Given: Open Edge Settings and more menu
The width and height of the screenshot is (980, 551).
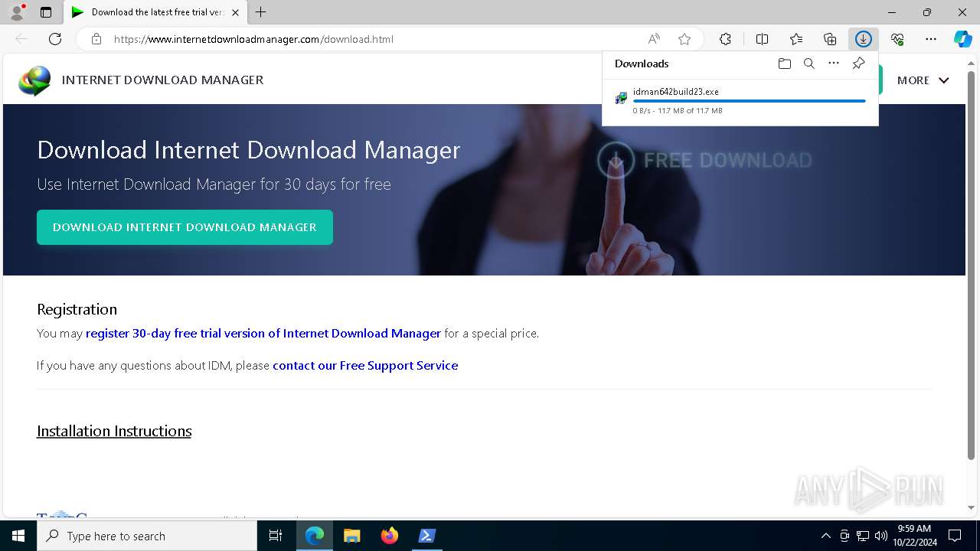Looking at the screenshot, I should coord(931,39).
